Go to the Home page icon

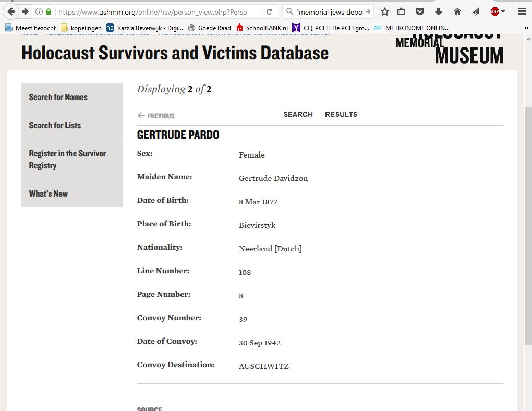[x=457, y=12]
